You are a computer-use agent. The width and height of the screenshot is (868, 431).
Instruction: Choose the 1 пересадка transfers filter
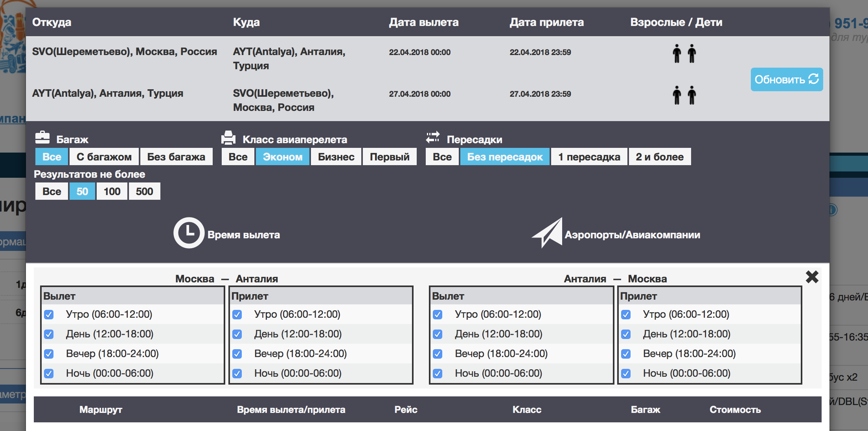[589, 157]
